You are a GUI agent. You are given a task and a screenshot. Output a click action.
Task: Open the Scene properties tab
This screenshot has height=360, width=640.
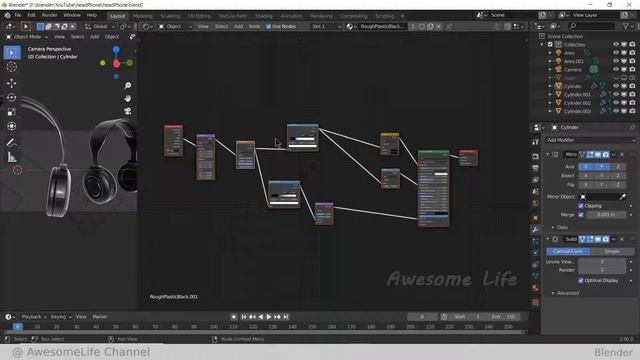pyautogui.click(x=536, y=191)
